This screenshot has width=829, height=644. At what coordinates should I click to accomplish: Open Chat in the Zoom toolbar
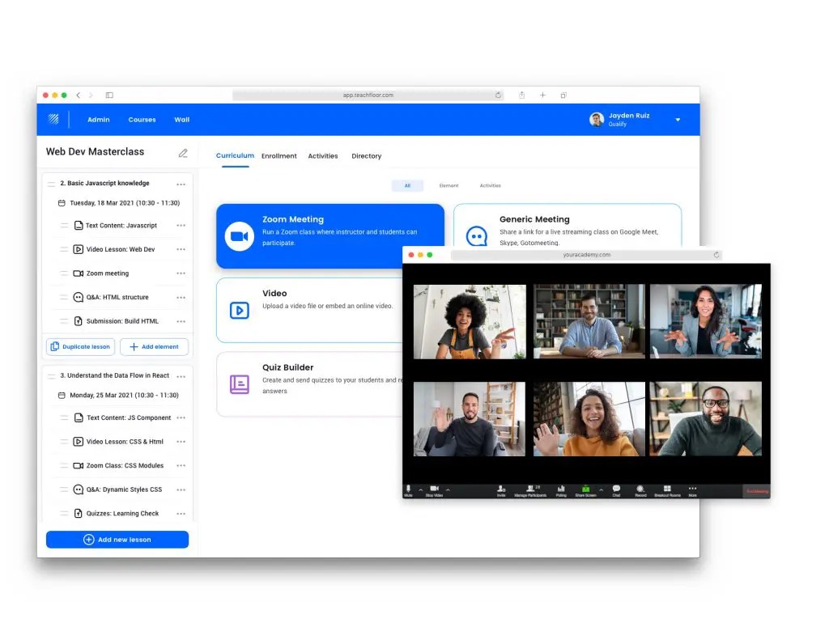click(x=616, y=491)
